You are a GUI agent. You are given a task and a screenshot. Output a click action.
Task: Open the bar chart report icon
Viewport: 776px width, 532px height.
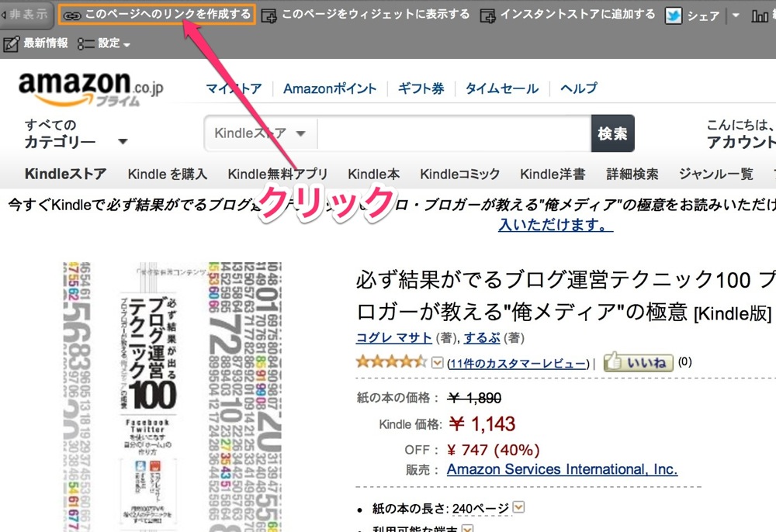[759, 16]
